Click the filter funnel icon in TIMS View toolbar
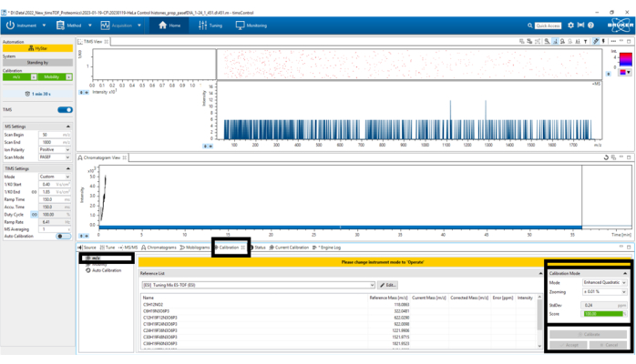 click(x=585, y=41)
